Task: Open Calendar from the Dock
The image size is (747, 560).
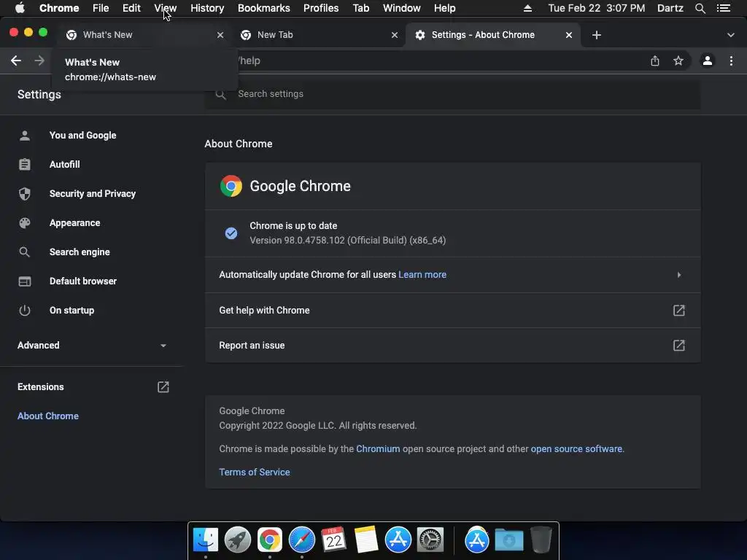Action: click(333, 539)
